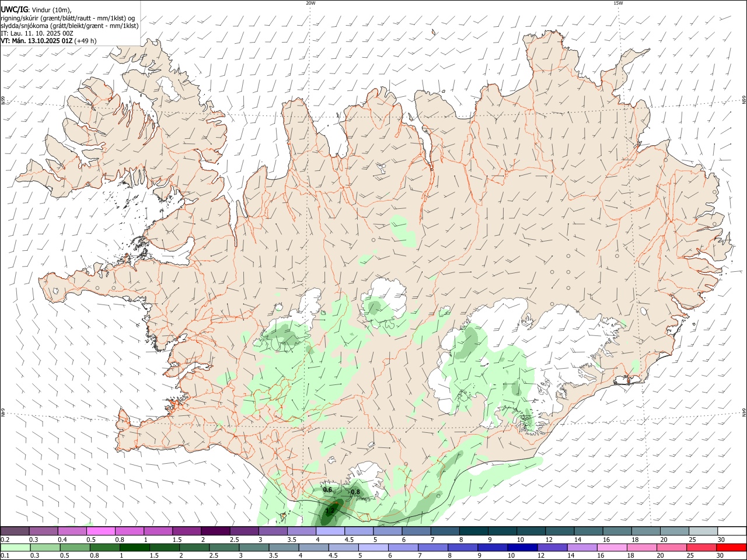This screenshot has height=560, width=747.
Task: Select the lower-row 0.1 palest green swatch
Action: point(15,548)
